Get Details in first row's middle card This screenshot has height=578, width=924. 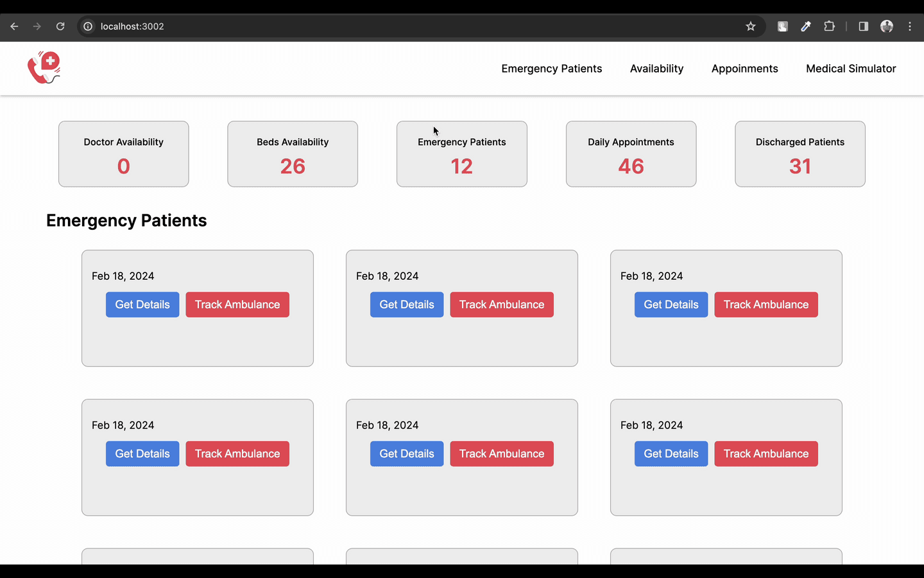point(407,304)
